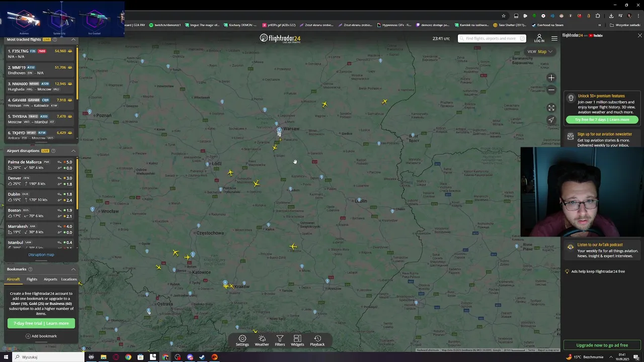Screen dimensions: 644x362
Task: Open the Filters tool
Action: click(280, 340)
